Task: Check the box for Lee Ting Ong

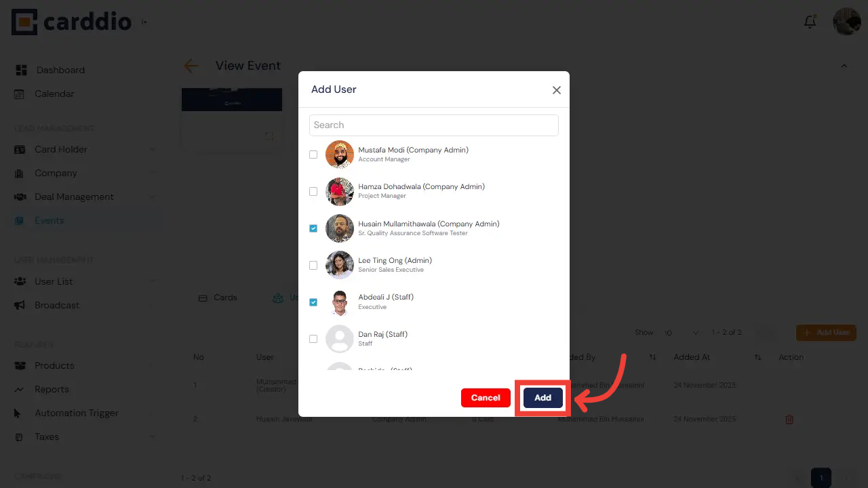Action: coord(313,265)
